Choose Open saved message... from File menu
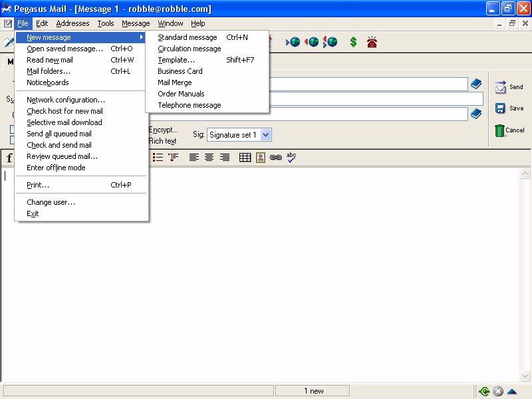 (x=81, y=49)
